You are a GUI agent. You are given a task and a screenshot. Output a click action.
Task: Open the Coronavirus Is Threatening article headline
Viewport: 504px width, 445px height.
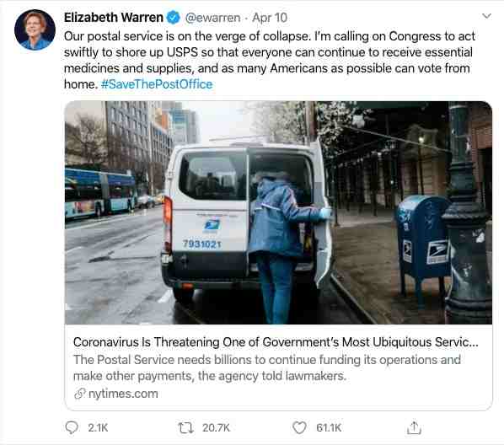[x=276, y=342]
